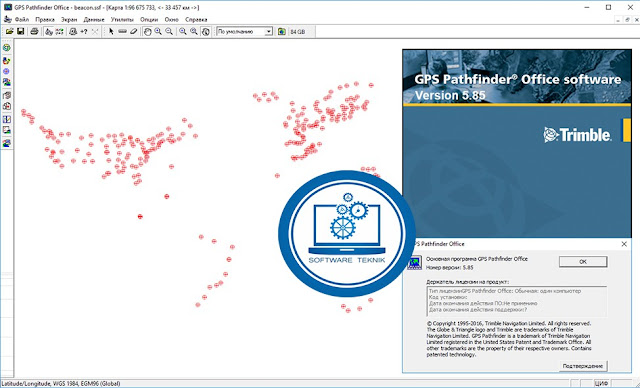
Task: Open the Правка menu
Action: (45, 20)
